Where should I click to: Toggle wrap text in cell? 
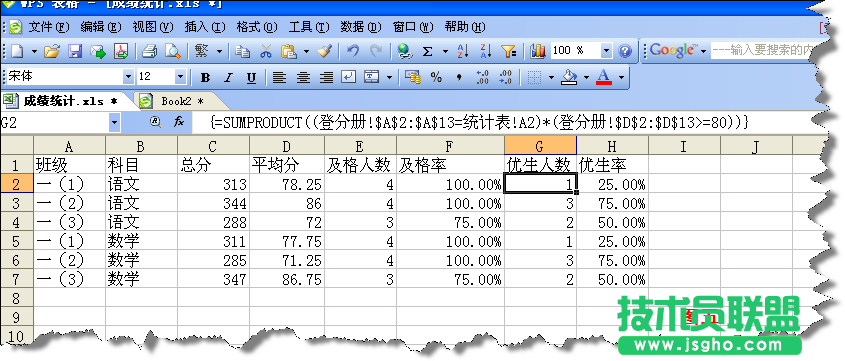pyautogui.click(x=349, y=78)
